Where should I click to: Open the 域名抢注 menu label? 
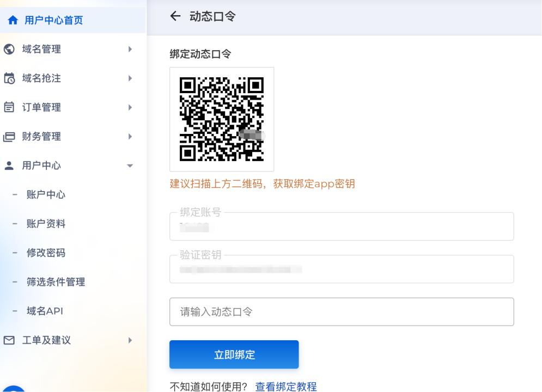pos(41,78)
